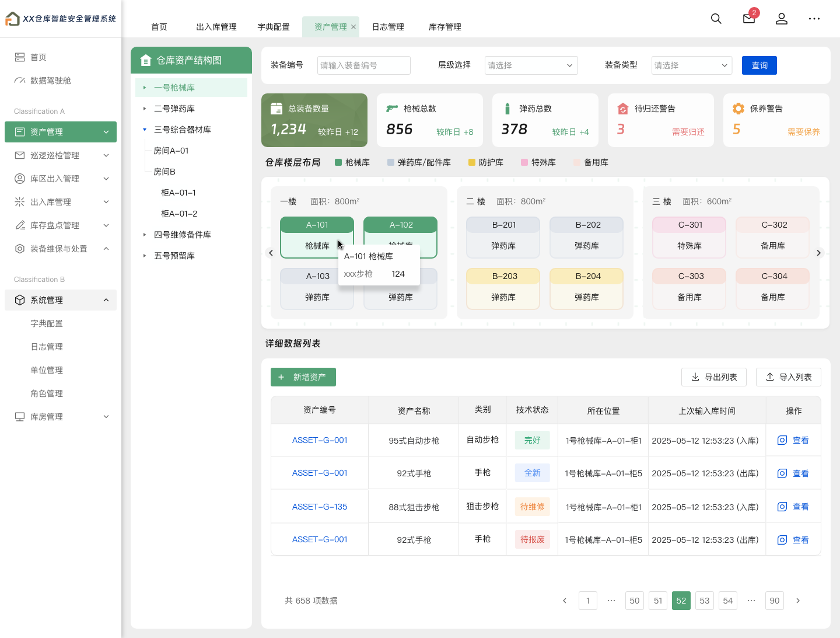The height and width of the screenshot is (638, 840).
Task: Click the 巡逻巡检管理 sidebar icon
Action: (20, 155)
